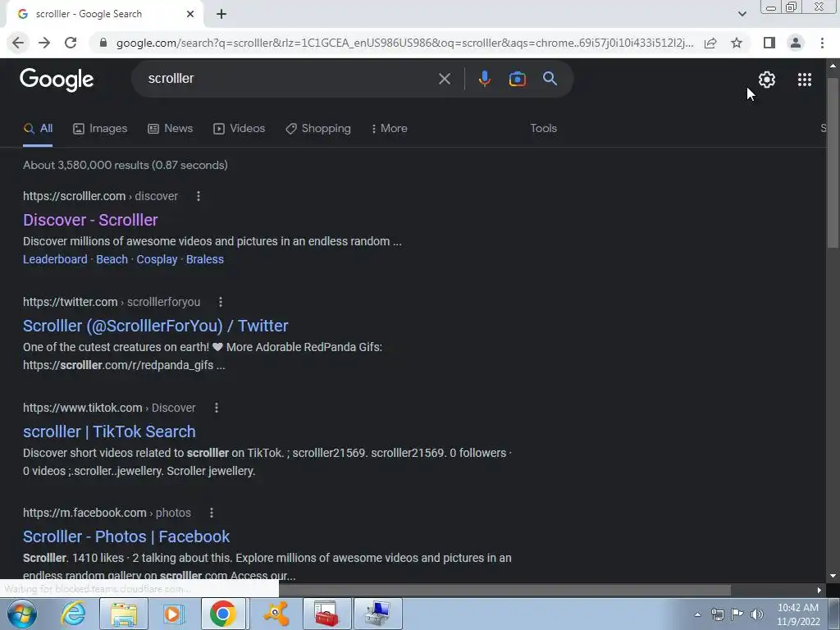Open the network tray icon
The width and height of the screenshot is (840, 630).
click(717, 614)
